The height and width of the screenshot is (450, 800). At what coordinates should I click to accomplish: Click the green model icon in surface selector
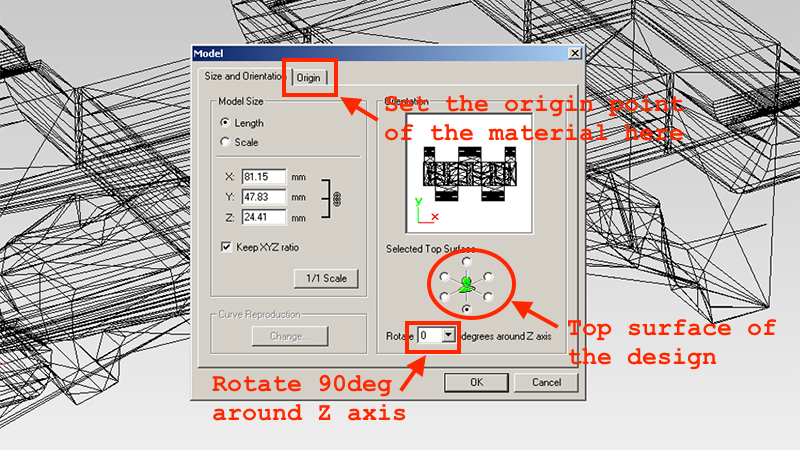[x=466, y=285]
